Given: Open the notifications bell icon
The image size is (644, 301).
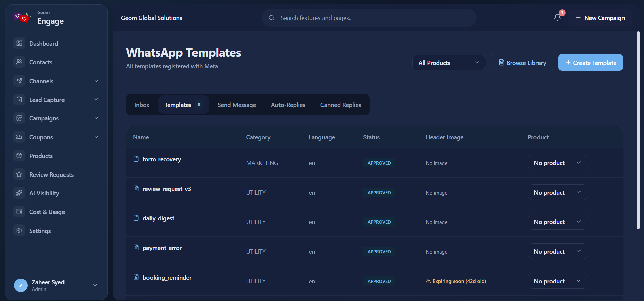Looking at the screenshot, I should click(x=557, y=18).
